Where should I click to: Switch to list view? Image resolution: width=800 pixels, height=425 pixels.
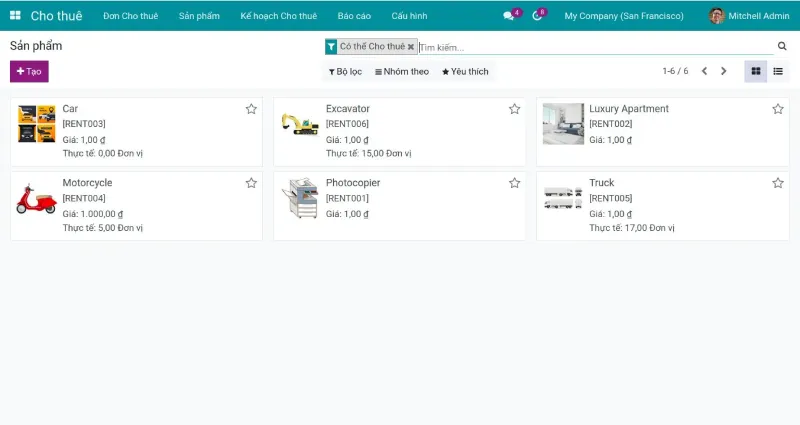(x=777, y=71)
